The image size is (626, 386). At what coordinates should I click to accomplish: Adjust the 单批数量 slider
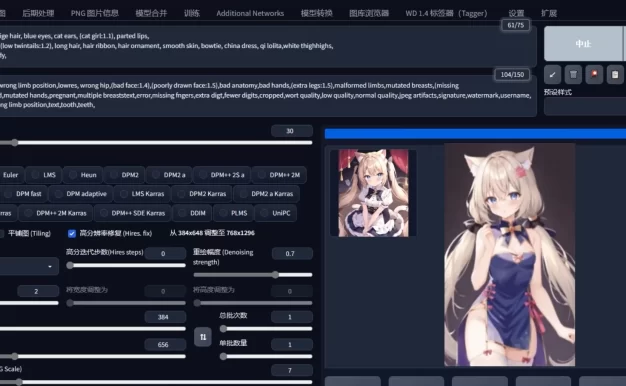(266, 356)
